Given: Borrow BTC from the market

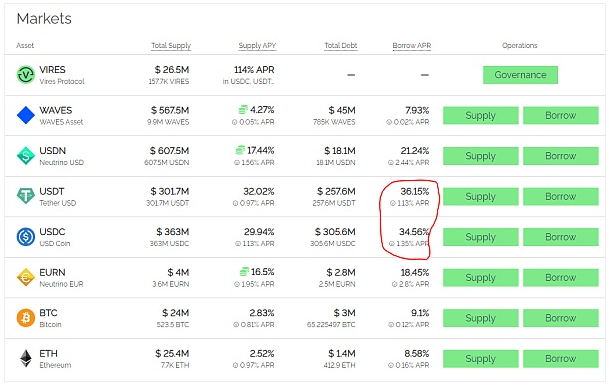Looking at the screenshot, I should (560, 318).
